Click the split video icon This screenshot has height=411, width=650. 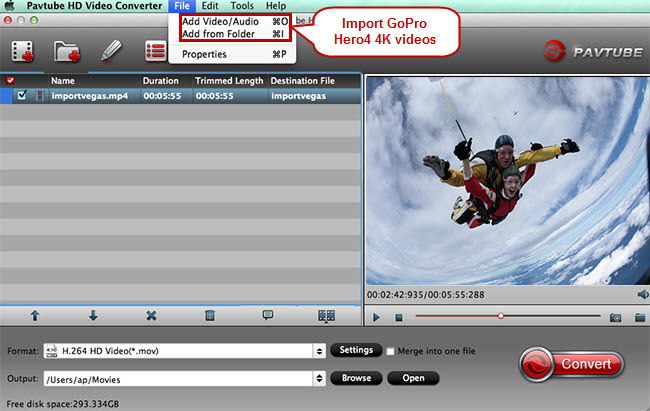coord(326,316)
